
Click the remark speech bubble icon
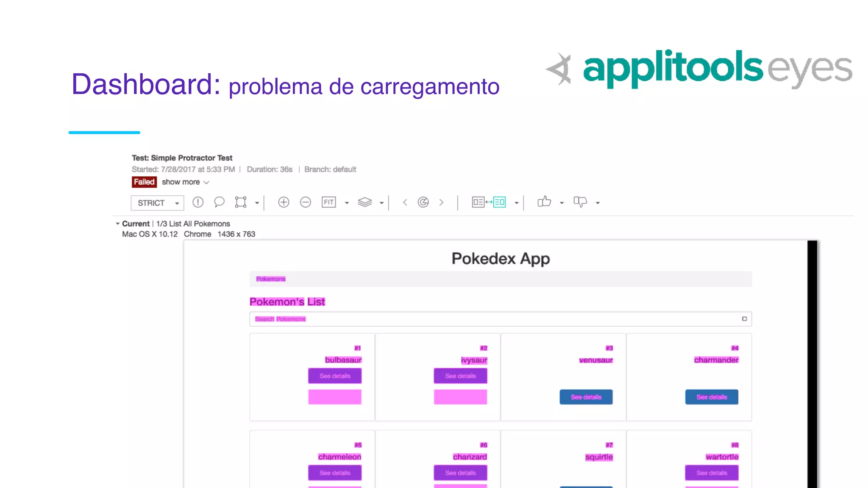219,202
